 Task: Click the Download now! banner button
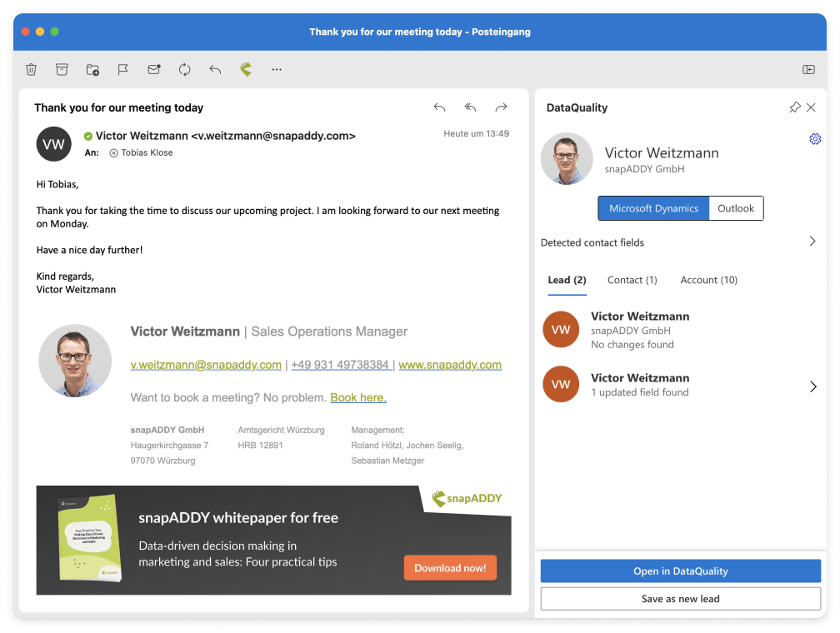[450, 568]
